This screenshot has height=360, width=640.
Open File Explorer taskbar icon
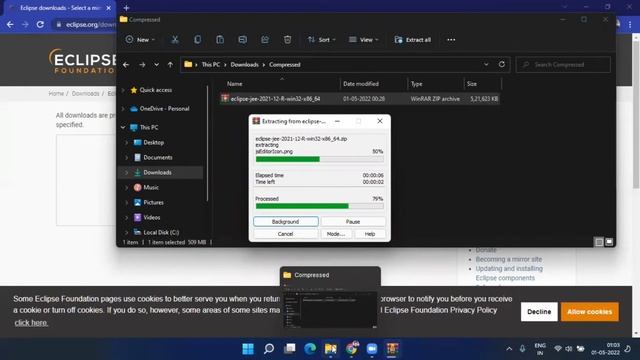click(331, 349)
